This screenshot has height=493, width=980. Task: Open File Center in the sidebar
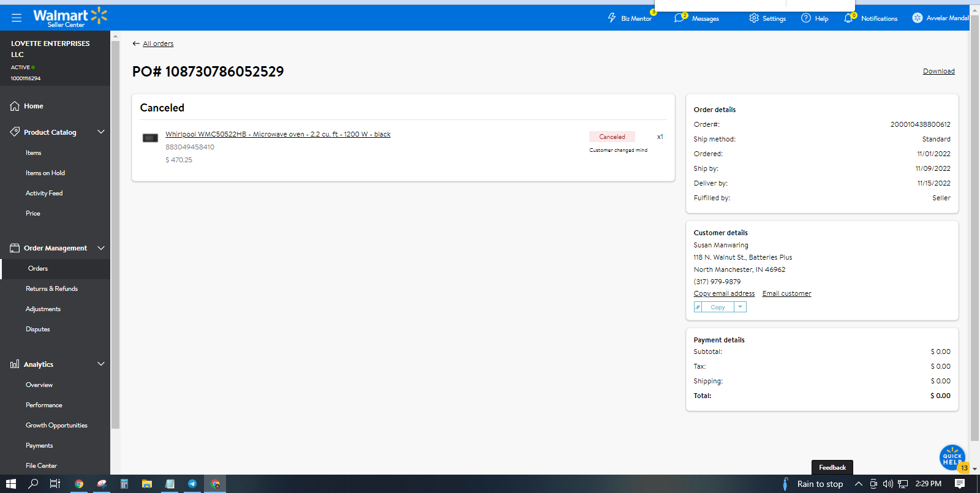coord(41,465)
